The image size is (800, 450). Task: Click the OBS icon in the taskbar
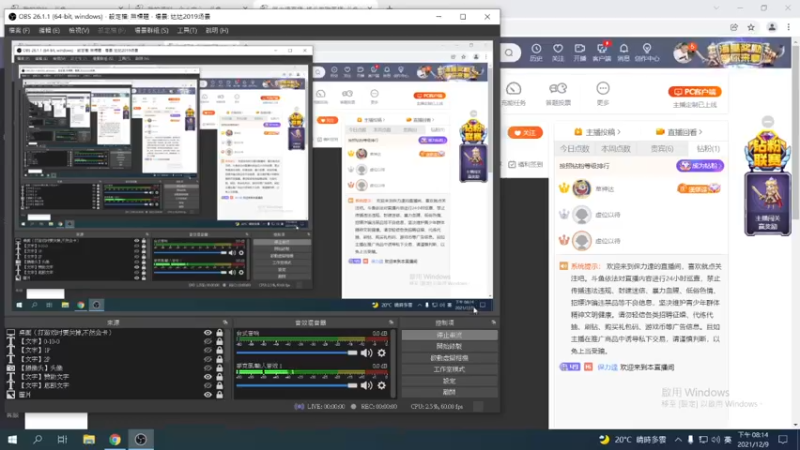(x=140, y=439)
